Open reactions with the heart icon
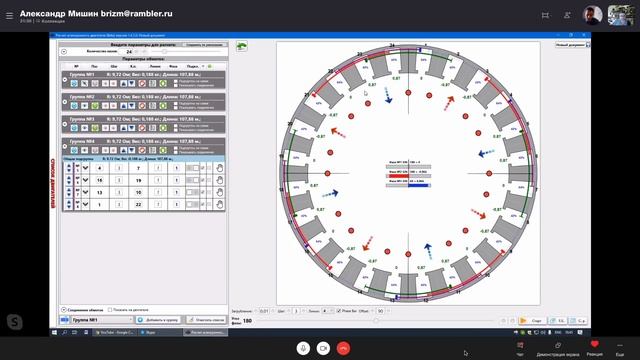The width and height of the screenshot is (640, 360). (594, 344)
